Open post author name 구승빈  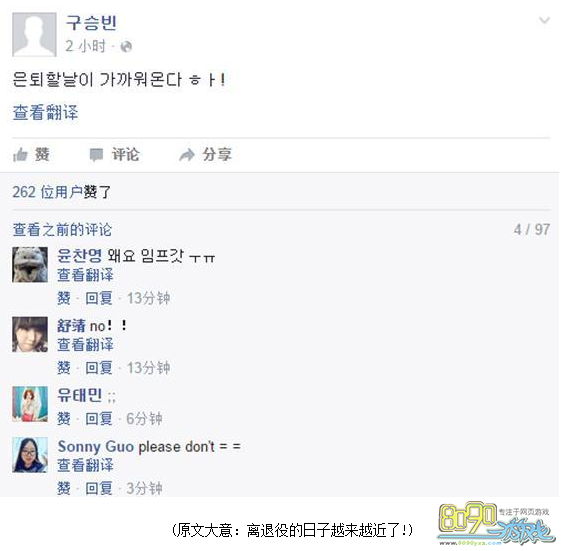[x=91, y=23]
